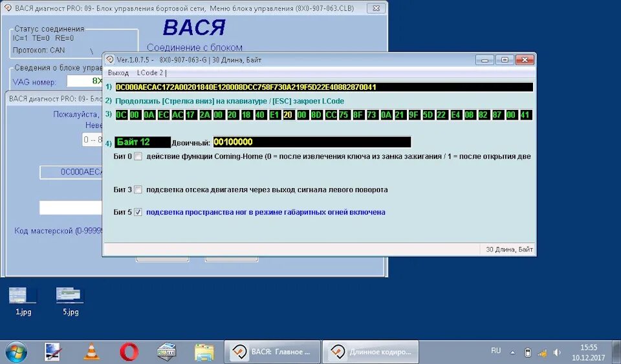Open the 5.jpg desktop file

point(70,301)
